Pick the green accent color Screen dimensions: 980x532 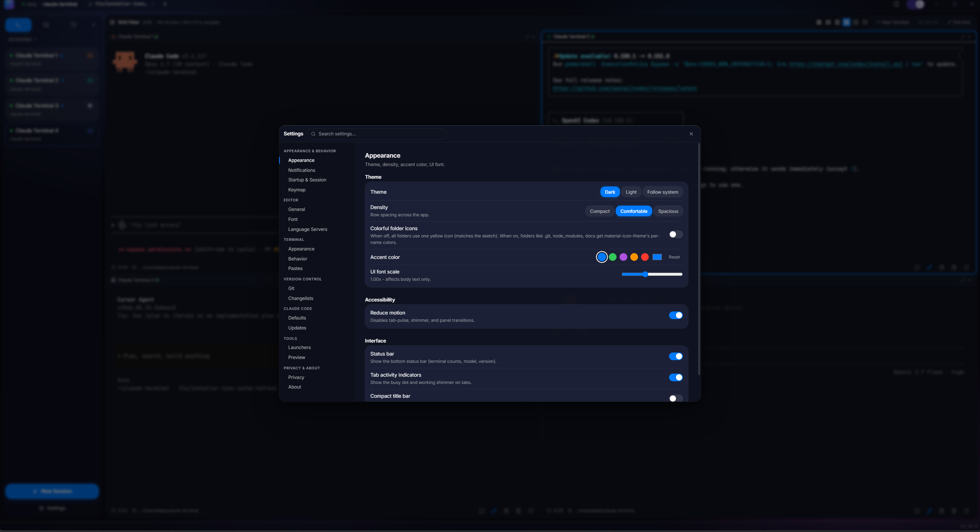click(612, 257)
